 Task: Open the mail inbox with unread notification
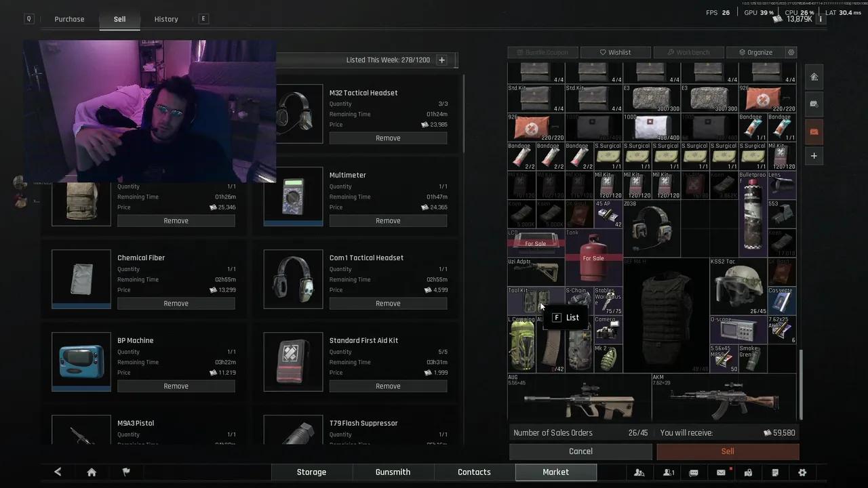[720, 472]
